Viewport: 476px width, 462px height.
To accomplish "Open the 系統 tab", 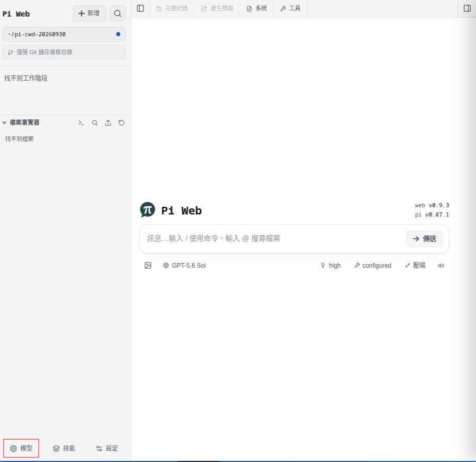I will 257,8.
